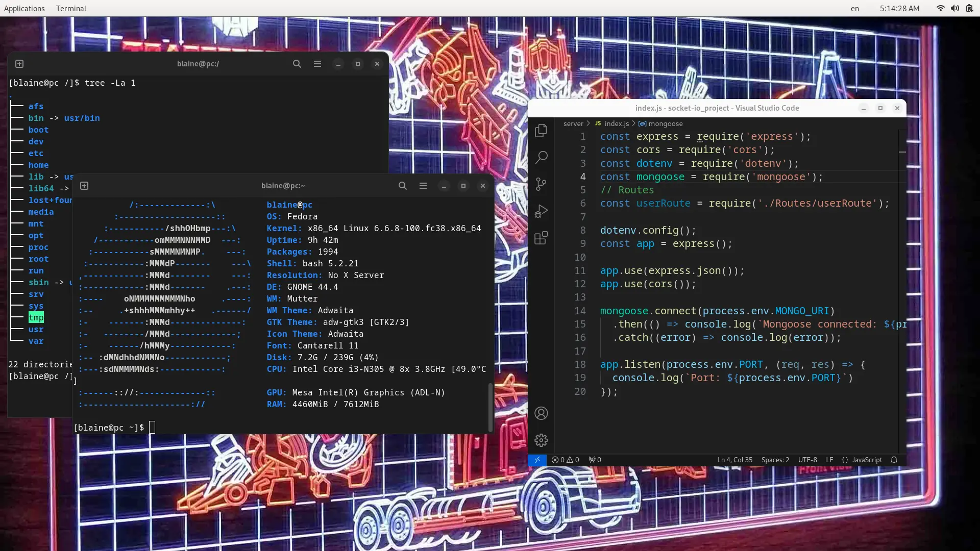Image resolution: width=980 pixels, height=551 pixels.
Task: Open the Accounts menu in VS Code
Action: (x=541, y=413)
